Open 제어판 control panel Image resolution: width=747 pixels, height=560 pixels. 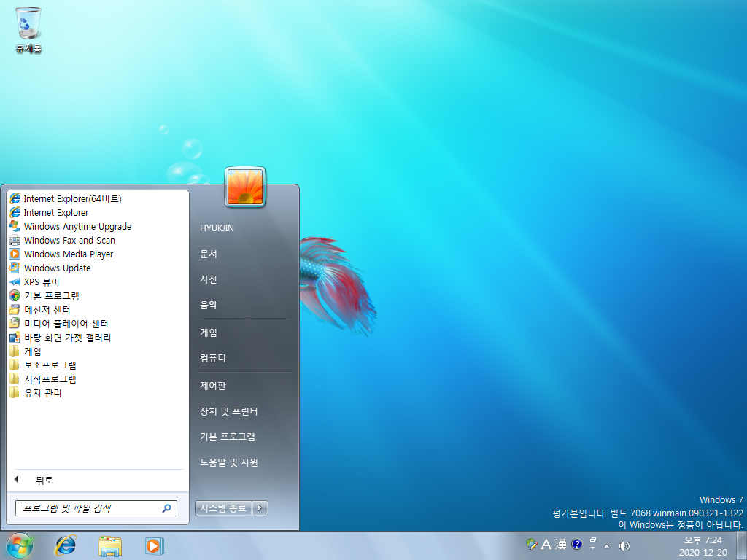pyautogui.click(x=212, y=386)
